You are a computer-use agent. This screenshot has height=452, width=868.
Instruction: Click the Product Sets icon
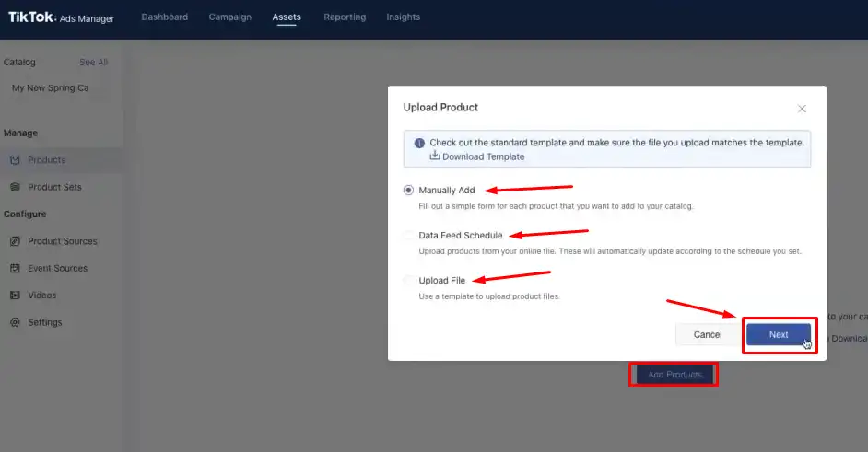[x=15, y=187]
